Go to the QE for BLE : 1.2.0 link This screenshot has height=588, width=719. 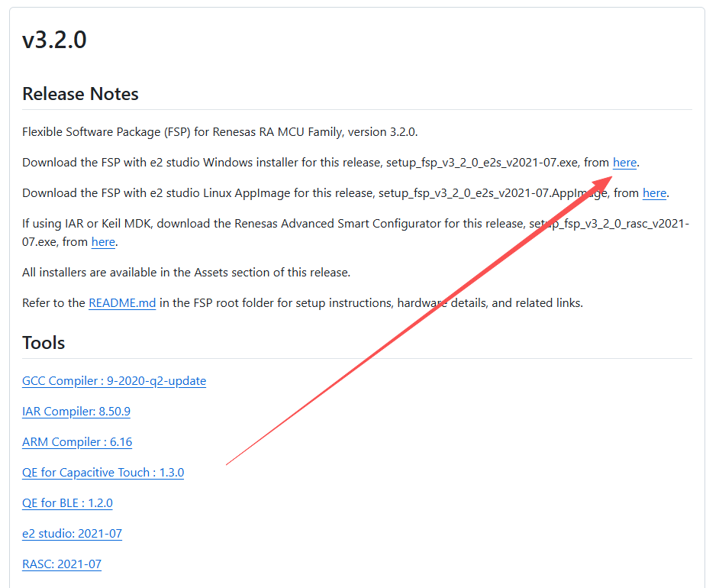point(67,503)
